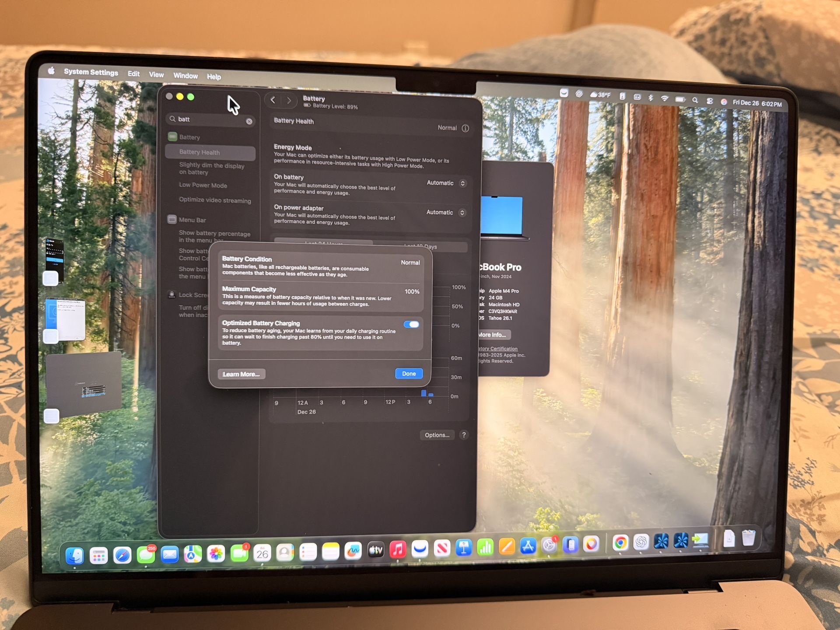Open the Window menu

[x=185, y=76]
